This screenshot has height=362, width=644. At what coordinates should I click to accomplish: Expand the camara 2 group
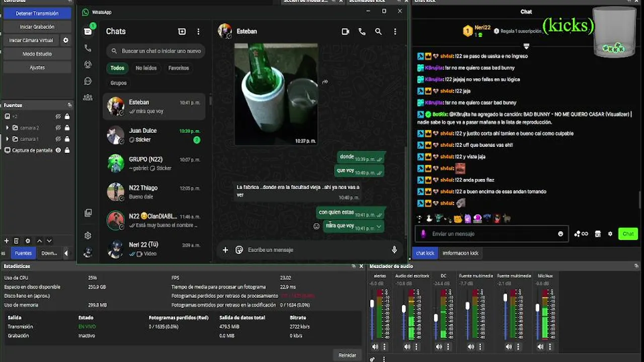coord(8,128)
